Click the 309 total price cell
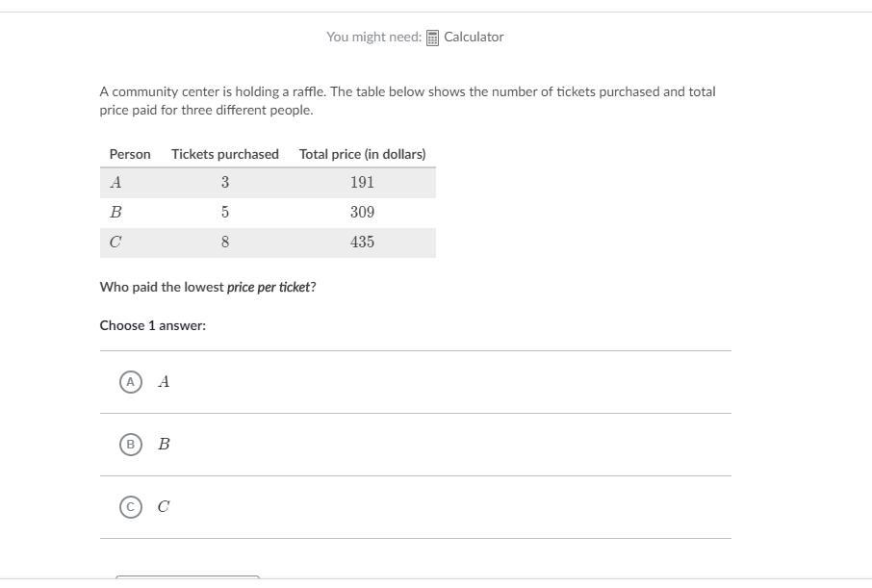Screen dimensions: 872x588 pyautogui.click(x=362, y=213)
